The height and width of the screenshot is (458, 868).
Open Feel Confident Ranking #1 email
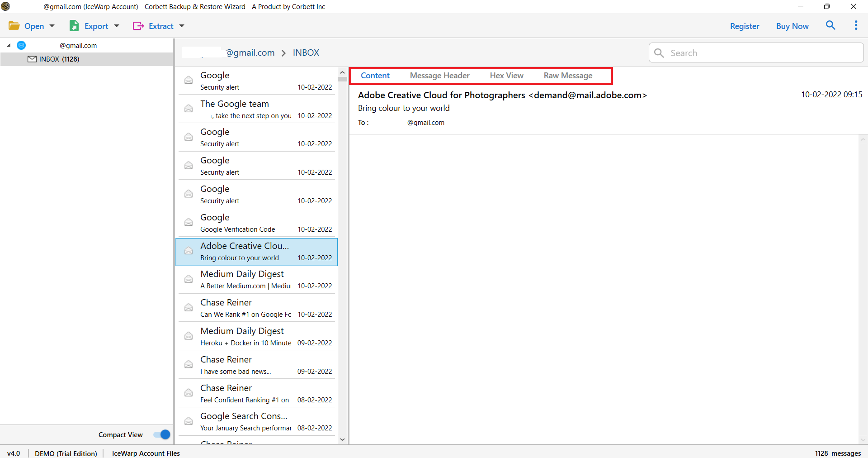click(x=256, y=394)
